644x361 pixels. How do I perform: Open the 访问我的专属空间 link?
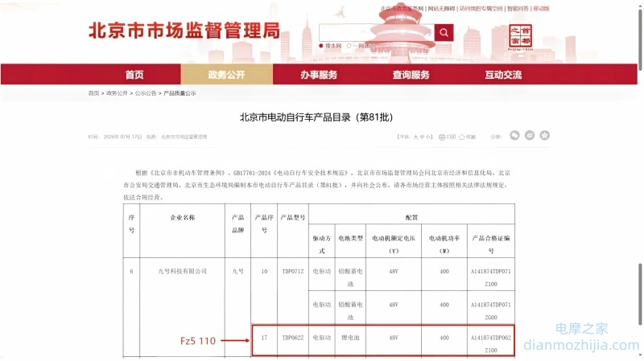pos(481,9)
